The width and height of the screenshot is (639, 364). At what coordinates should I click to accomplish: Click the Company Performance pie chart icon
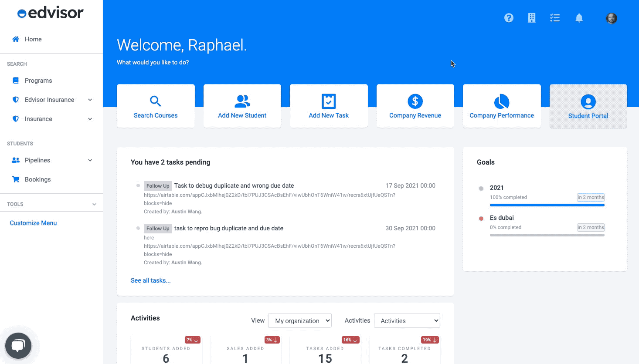pos(502,101)
